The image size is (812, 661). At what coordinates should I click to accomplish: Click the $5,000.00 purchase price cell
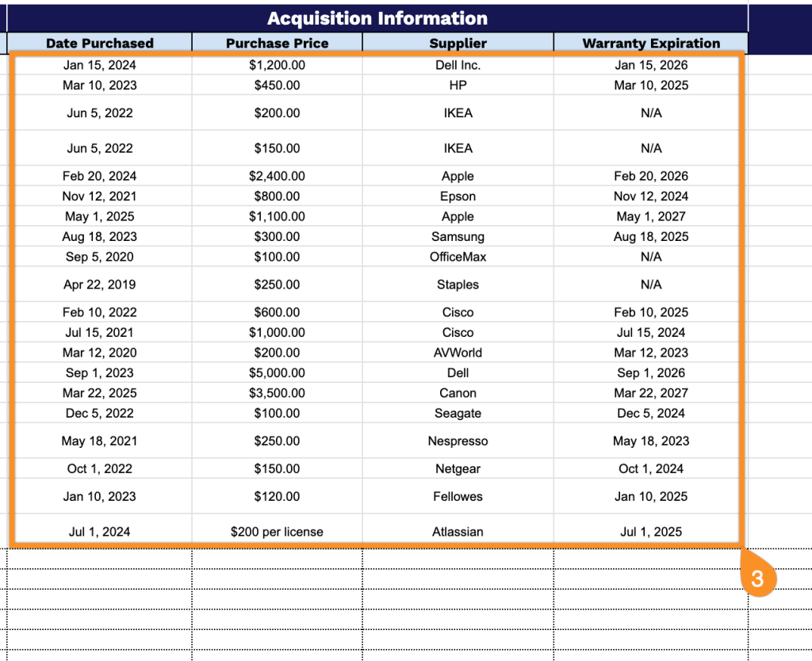pyautogui.click(x=277, y=373)
